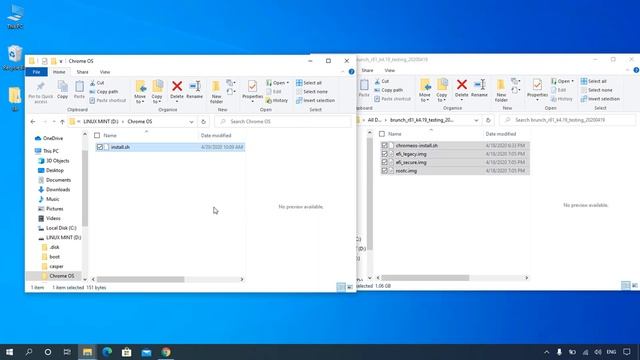640x360 pixels.
Task: Select Downloads in navigation pane
Action: (x=58, y=189)
